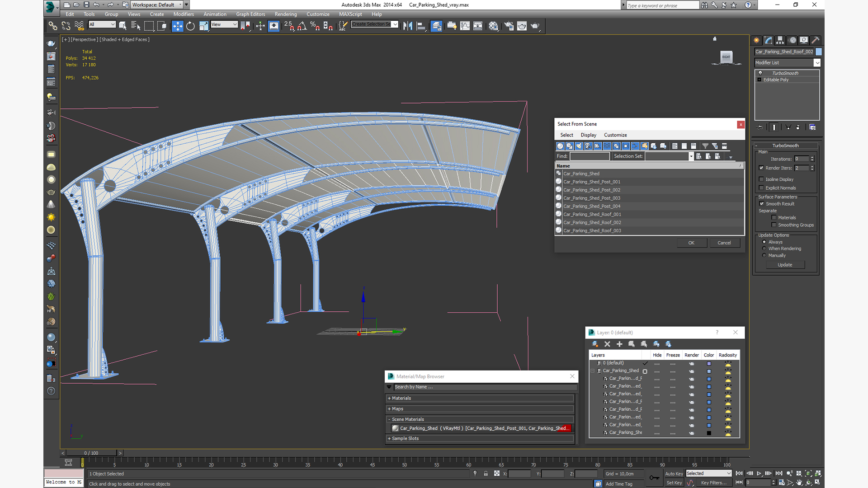The height and width of the screenshot is (488, 868).
Task: Toggle the Render Iters checkbox
Action: tap(761, 168)
